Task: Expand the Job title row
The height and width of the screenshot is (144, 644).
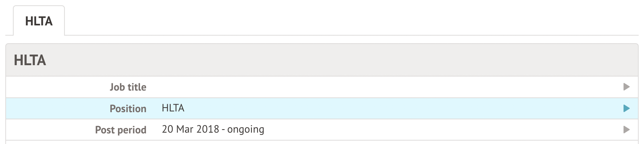Action: click(x=322, y=87)
